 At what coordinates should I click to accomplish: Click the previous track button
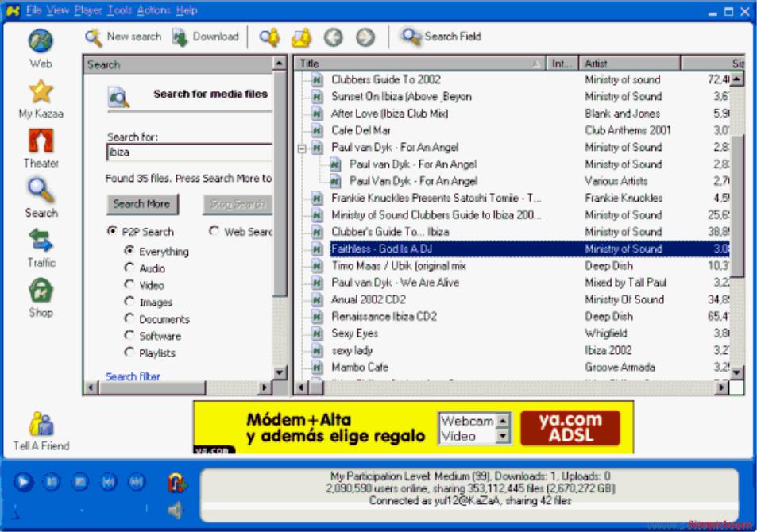point(108,481)
